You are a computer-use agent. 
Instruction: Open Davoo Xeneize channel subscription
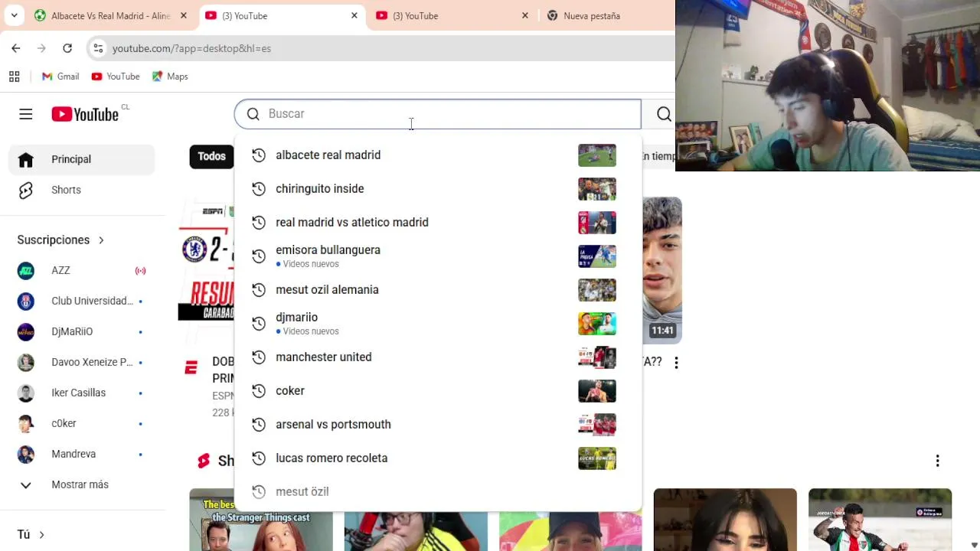[x=82, y=362]
